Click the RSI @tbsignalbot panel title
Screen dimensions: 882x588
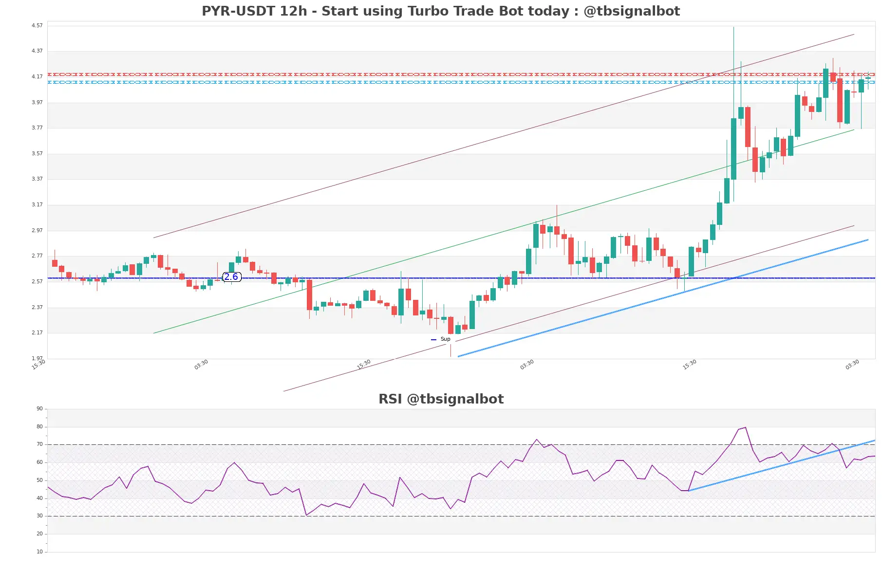441,399
